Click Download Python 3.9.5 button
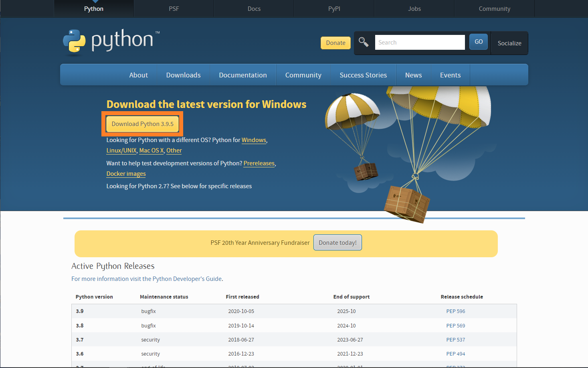 (143, 124)
